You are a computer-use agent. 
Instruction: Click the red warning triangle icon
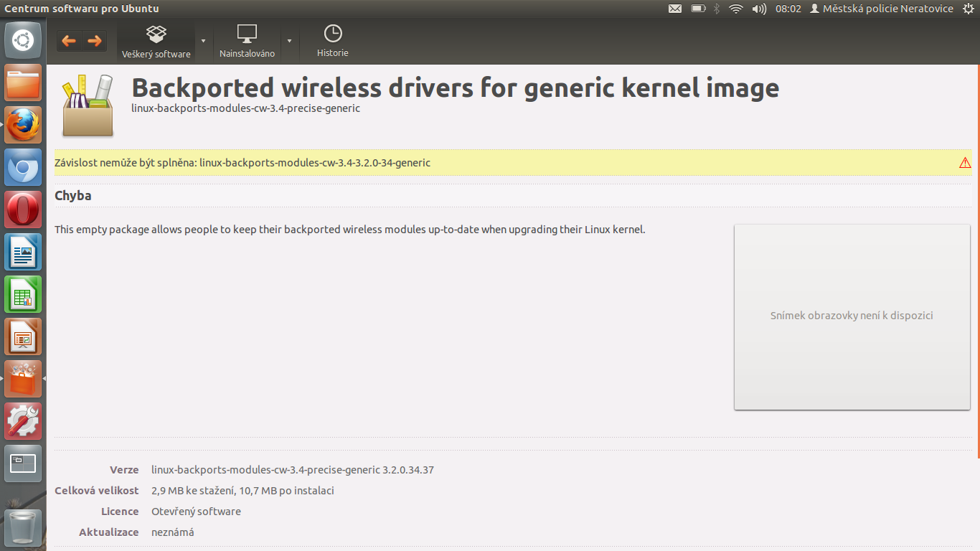click(x=965, y=163)
